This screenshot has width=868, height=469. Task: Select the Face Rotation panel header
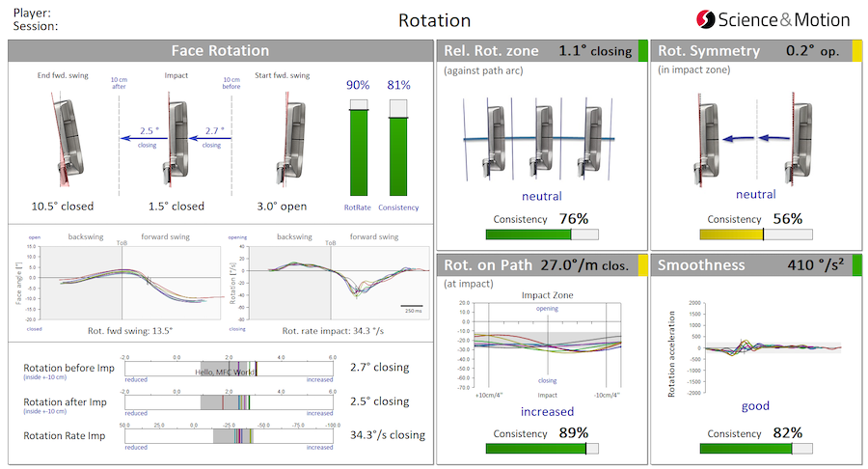(220, 51)
